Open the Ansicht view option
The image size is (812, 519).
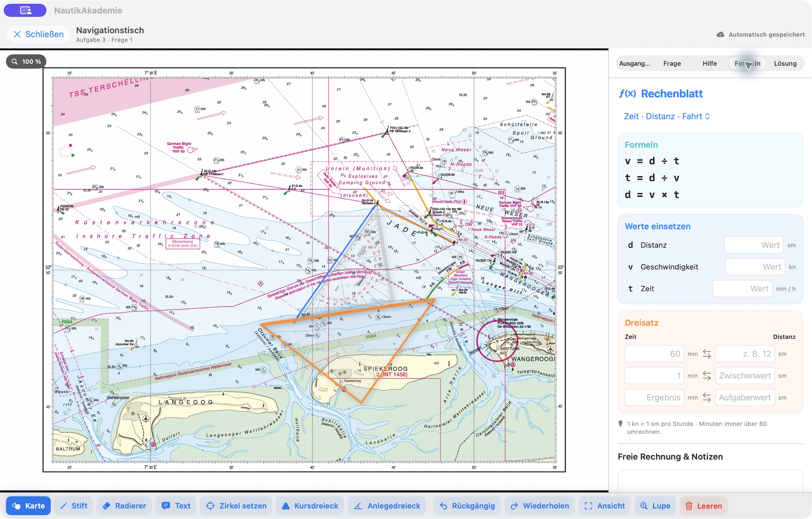point(604,505)
